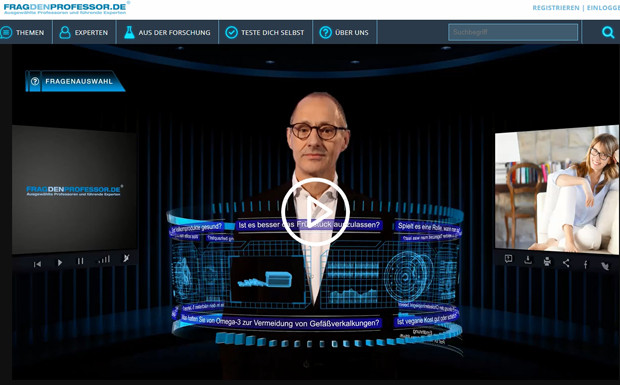Share on Facebook via the f icon

[586, 265]
